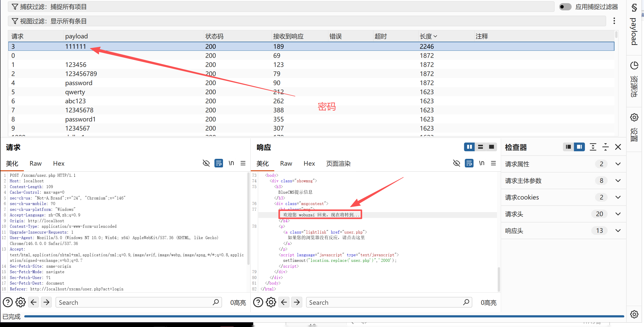Click the view filter funnel icon
The height and width of the screenshot is (327, 644).
click(15, 21)
